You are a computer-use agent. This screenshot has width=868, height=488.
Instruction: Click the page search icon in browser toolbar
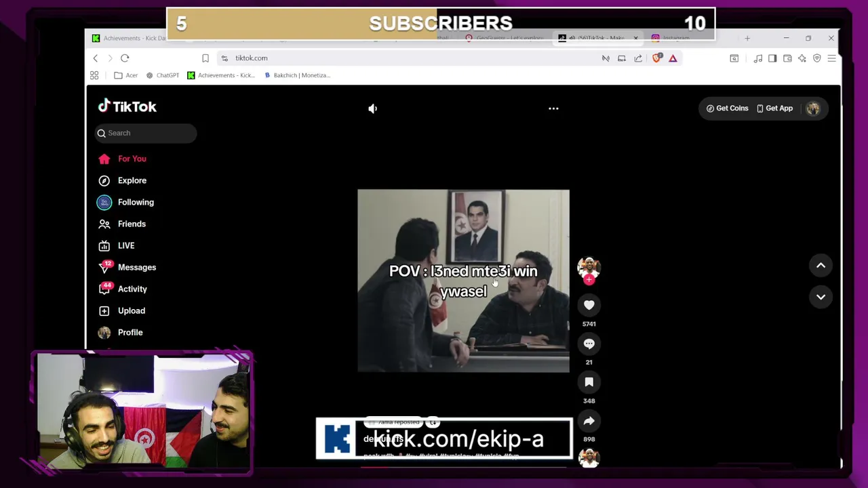734,58
